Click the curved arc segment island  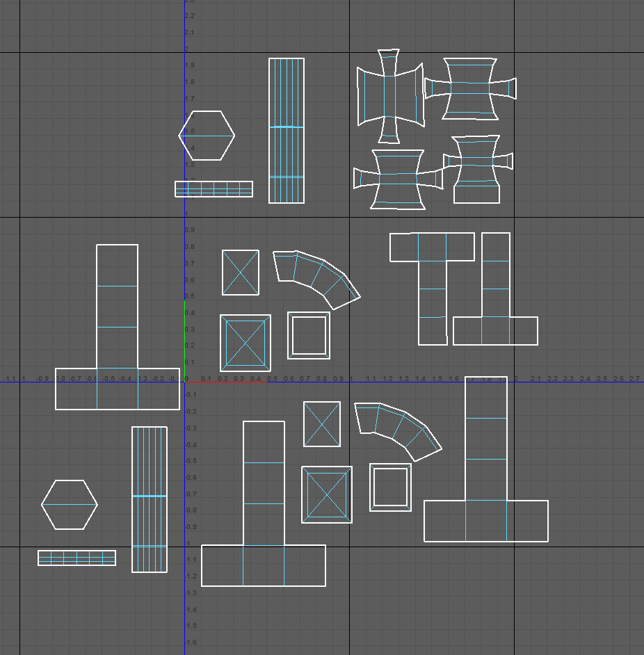[x=316, y=278]
